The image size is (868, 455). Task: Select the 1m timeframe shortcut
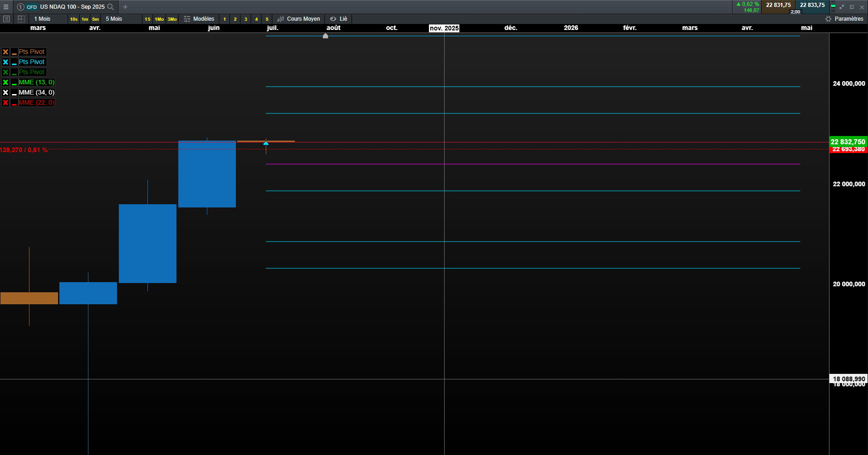85,19
